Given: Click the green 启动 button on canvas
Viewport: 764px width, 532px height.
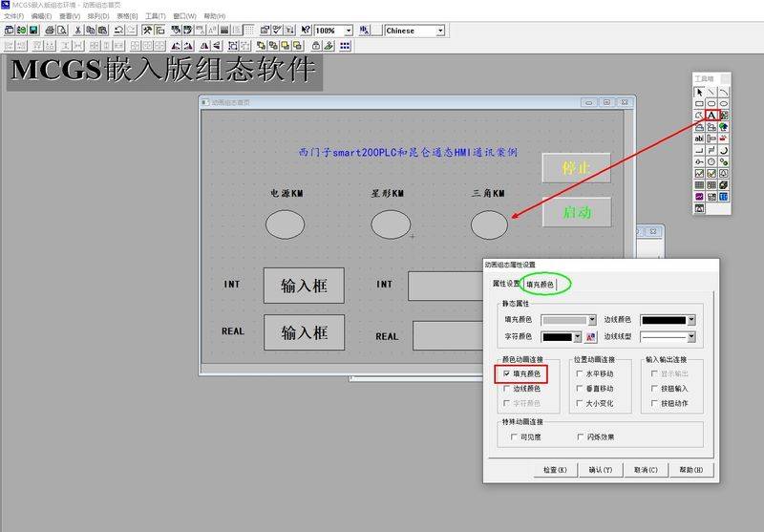Looking at the screenshot, I should (x=577, y=212).
